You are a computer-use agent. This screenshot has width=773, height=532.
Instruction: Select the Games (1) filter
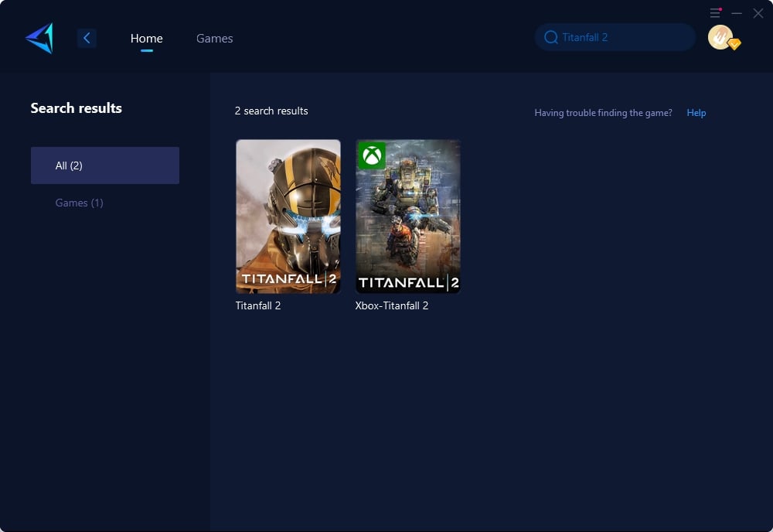(x=80, y=203)
